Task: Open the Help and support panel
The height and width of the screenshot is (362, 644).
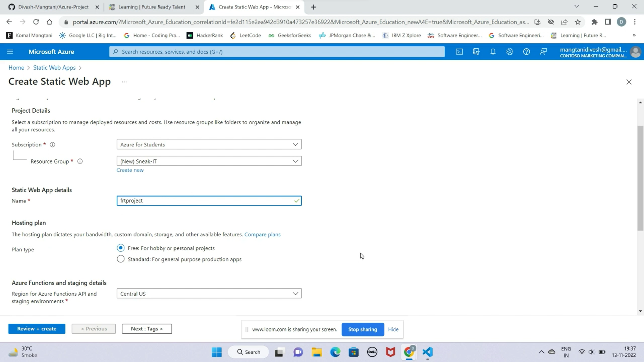Action: tap(526, 51)
